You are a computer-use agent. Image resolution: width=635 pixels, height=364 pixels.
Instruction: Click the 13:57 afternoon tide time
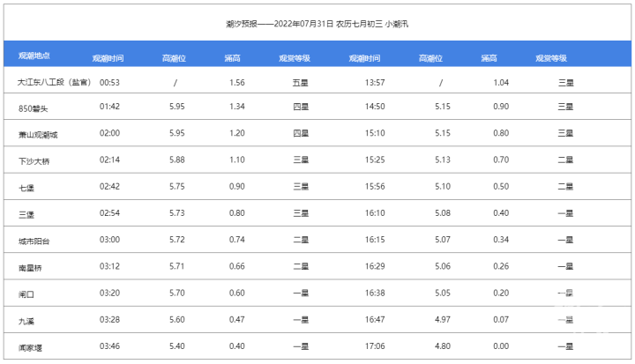[x=375, y=82]
